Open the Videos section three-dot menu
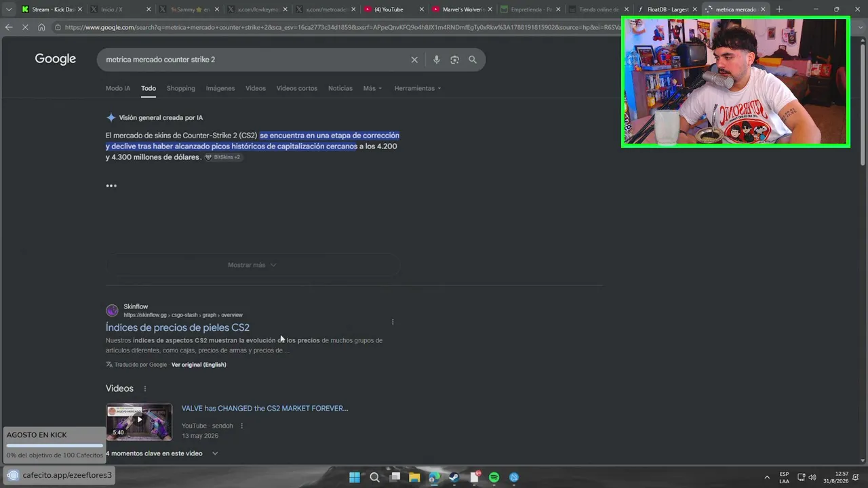The image size is (868, 488). 144,388
